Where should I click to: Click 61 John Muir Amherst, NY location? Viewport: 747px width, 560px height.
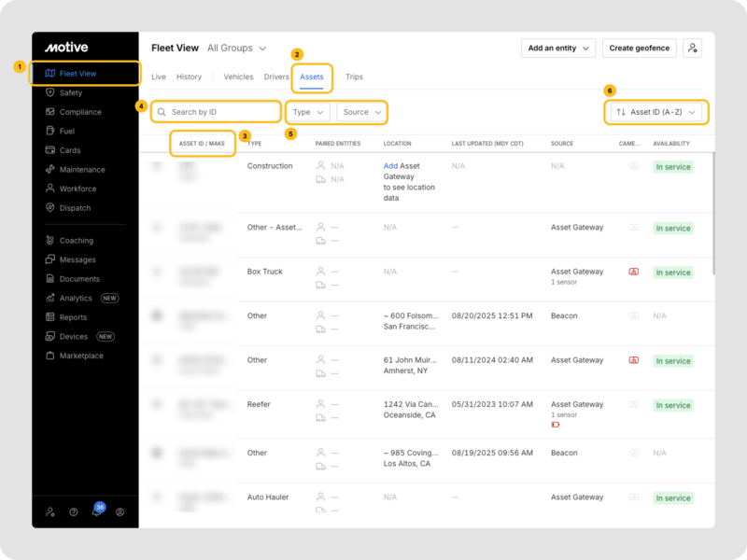[410, 365]
